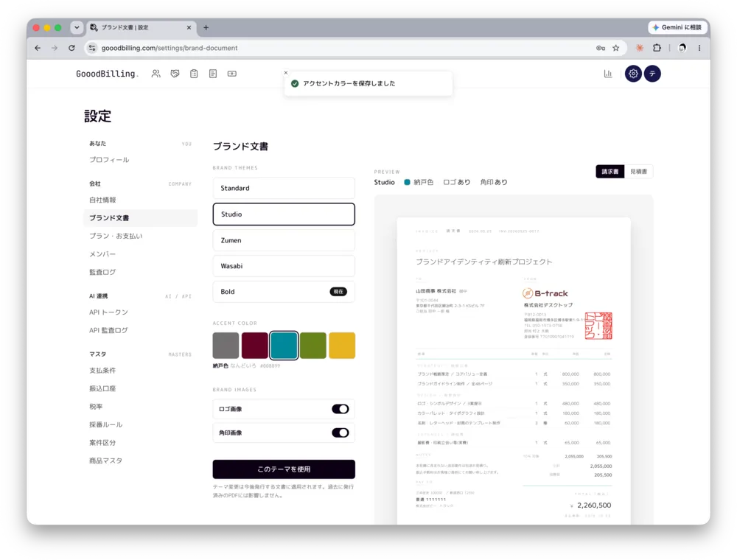This screenshot has width=737, height=560.
Task: Open the password key icon in address bar
Action: [x=601, y=48]
